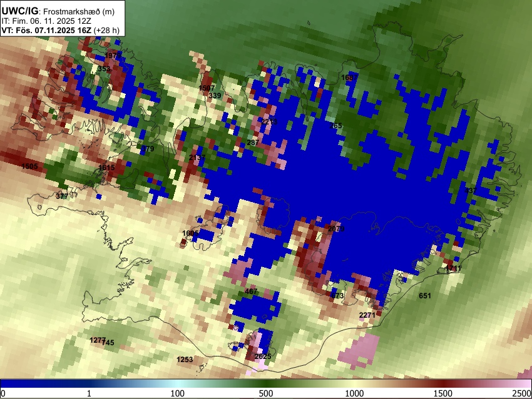The width and height of the screenshot is (532, 399).
Task: Click the map value 1615
Action: [106, 168]
